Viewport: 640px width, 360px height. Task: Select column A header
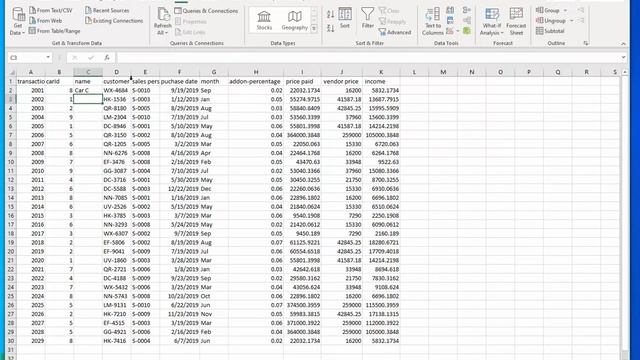pyautogui.click(x=31, y=72)
